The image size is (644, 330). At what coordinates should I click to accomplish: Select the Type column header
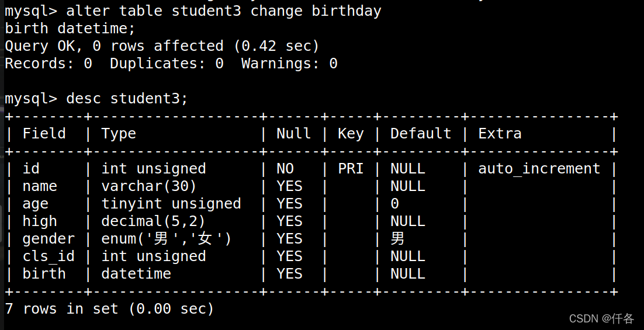(x=119, y=134)
